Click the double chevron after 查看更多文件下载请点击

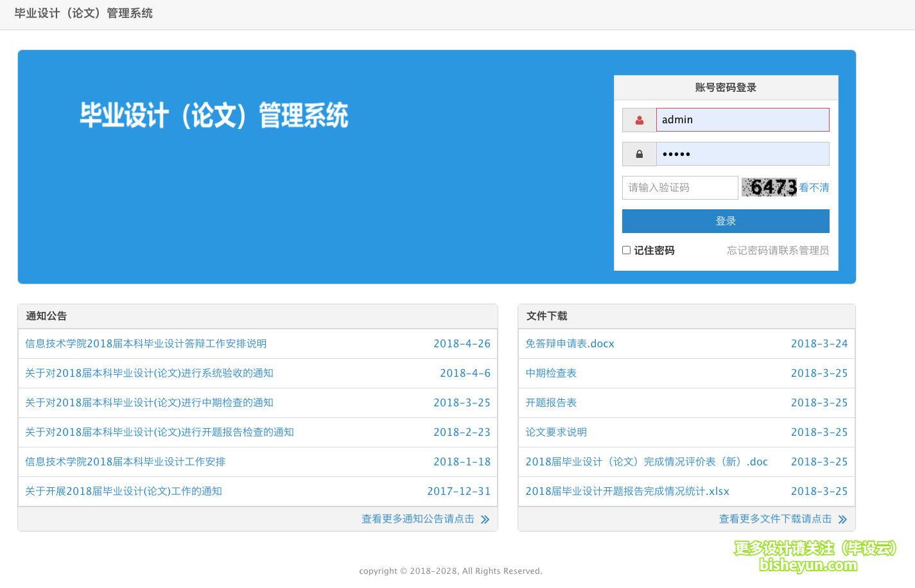click(843, 519)
